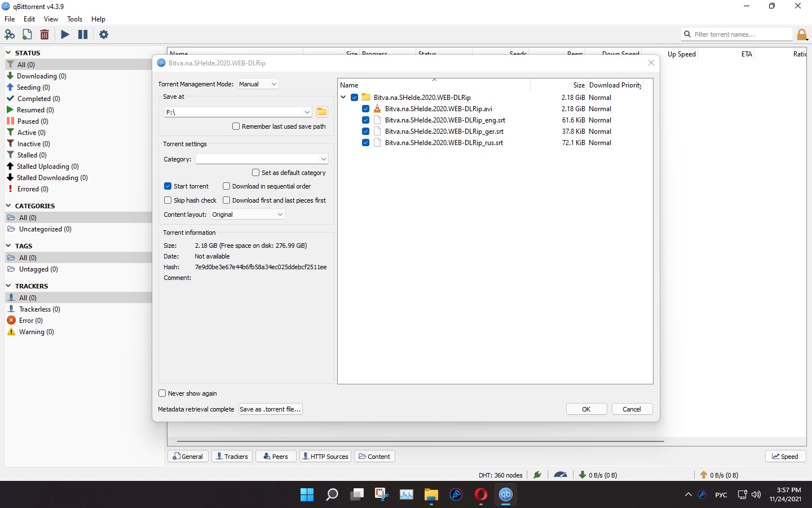Click Cancel in the torrent dialog
Image resolution: width=812 pixels, height=508 pixels.
click(632, 409)
